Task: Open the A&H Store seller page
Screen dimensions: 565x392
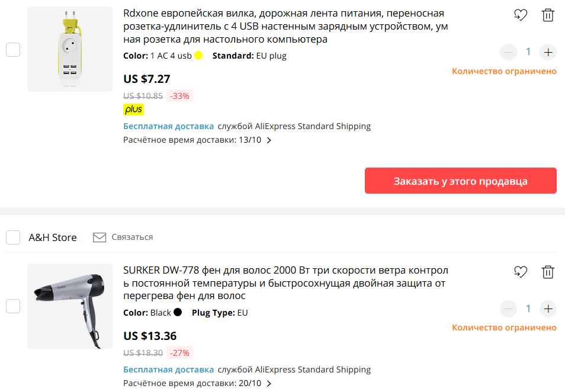Action: [53, 237]
